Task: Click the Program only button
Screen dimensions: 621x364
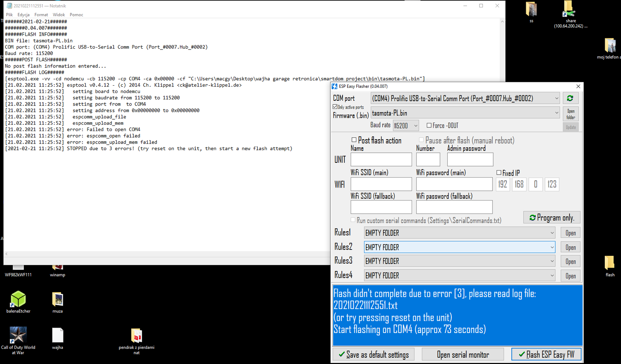Action: (x=552, y=218)
